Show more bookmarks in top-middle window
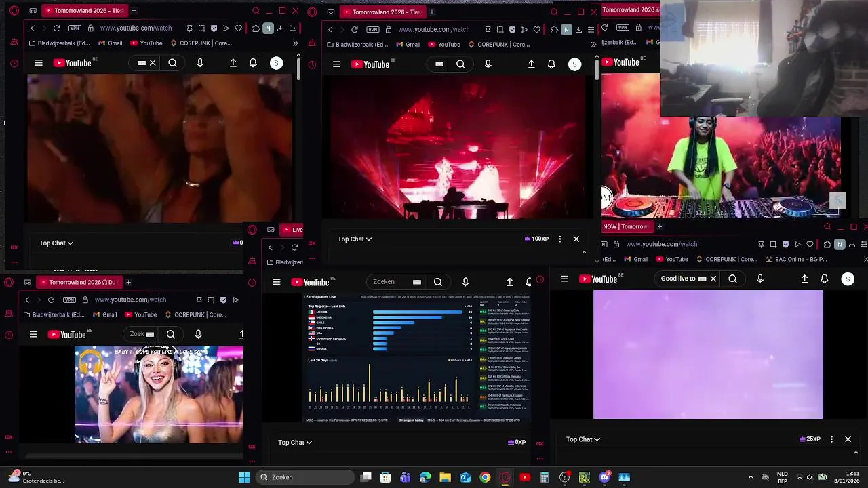The width and height of the screenshot is (868, 488). pos(593,45)
